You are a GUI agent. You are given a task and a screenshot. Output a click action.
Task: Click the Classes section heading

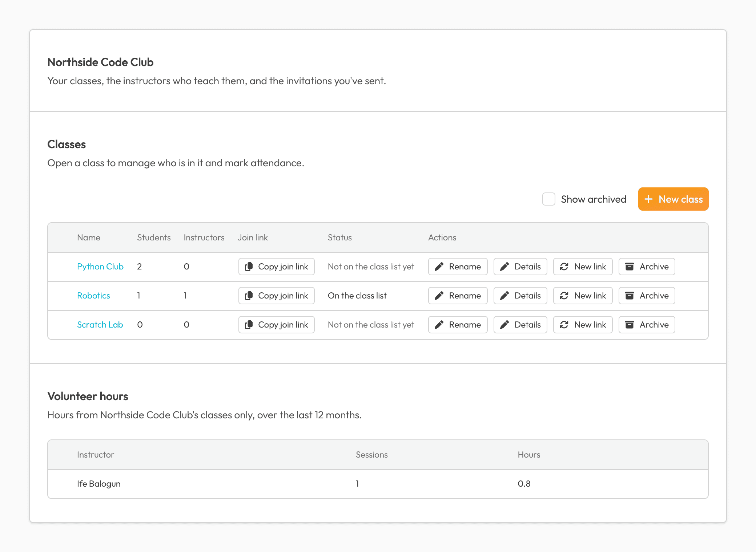coord(67,144)
